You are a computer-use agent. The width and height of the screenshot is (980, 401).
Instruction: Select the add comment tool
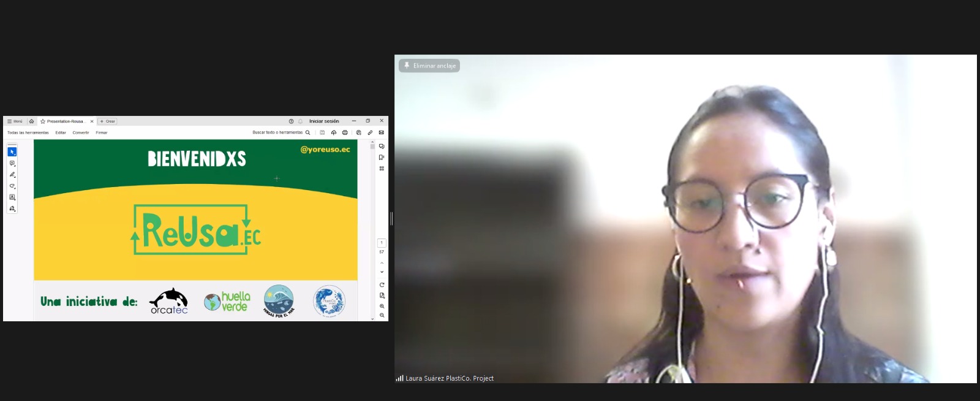tap(12, 163)
